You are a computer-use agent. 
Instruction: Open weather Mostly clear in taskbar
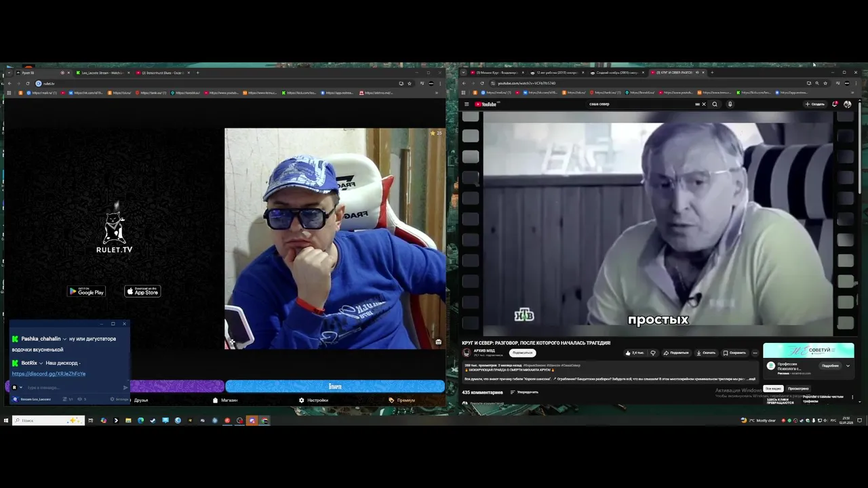click(x=757, y=420)
